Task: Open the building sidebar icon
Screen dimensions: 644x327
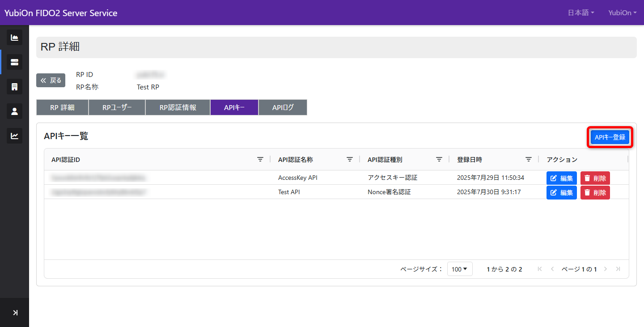Action: (14, 86)
